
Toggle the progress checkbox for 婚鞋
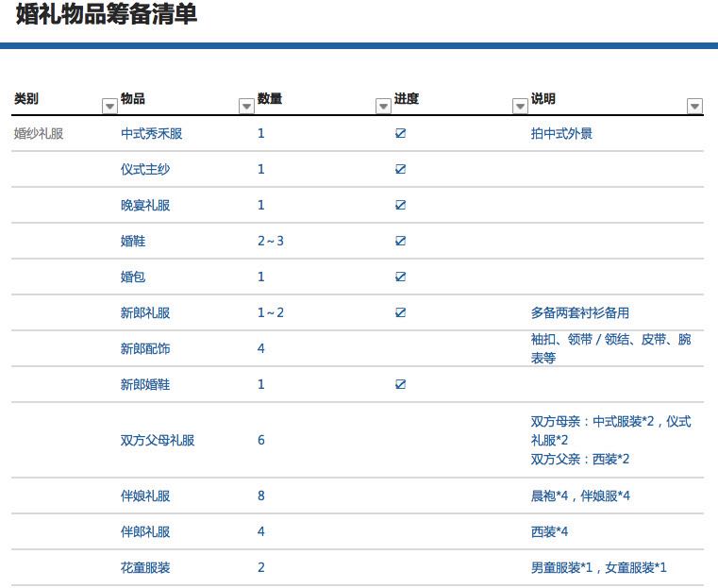pyautogui.click(x=400, y=241)
